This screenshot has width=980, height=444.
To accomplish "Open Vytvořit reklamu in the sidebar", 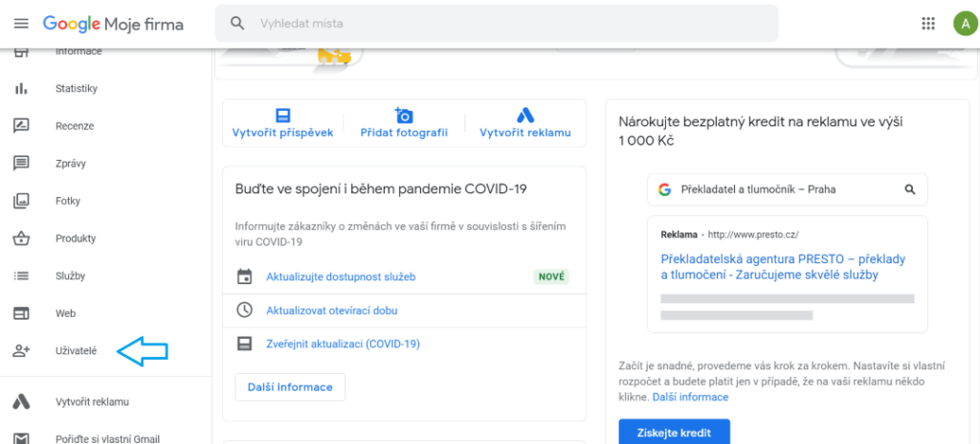I will (92, 402).
